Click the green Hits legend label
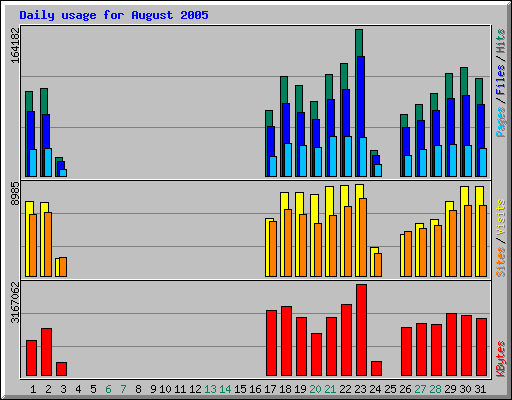Viewport: 512px width, 400px height. pos(501,41)
